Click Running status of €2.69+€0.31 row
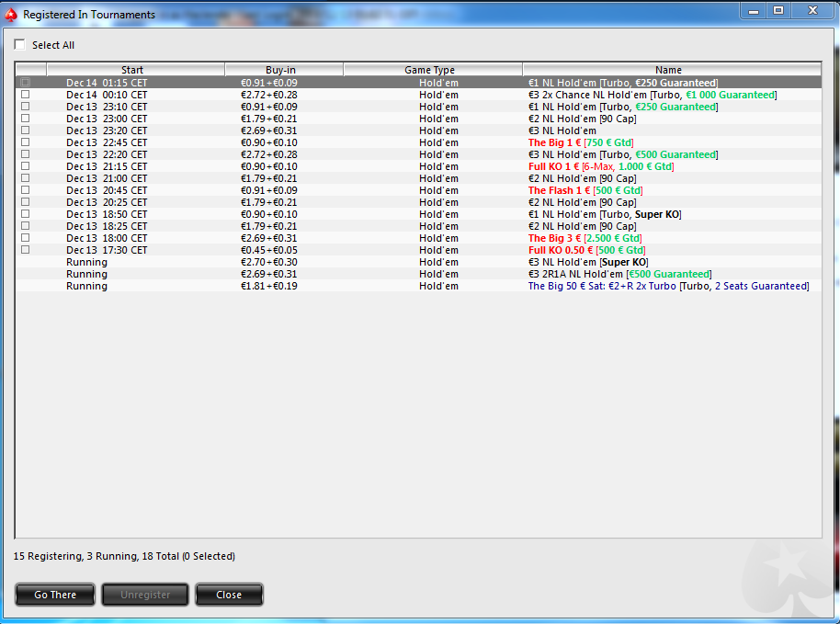 point(86,274)
